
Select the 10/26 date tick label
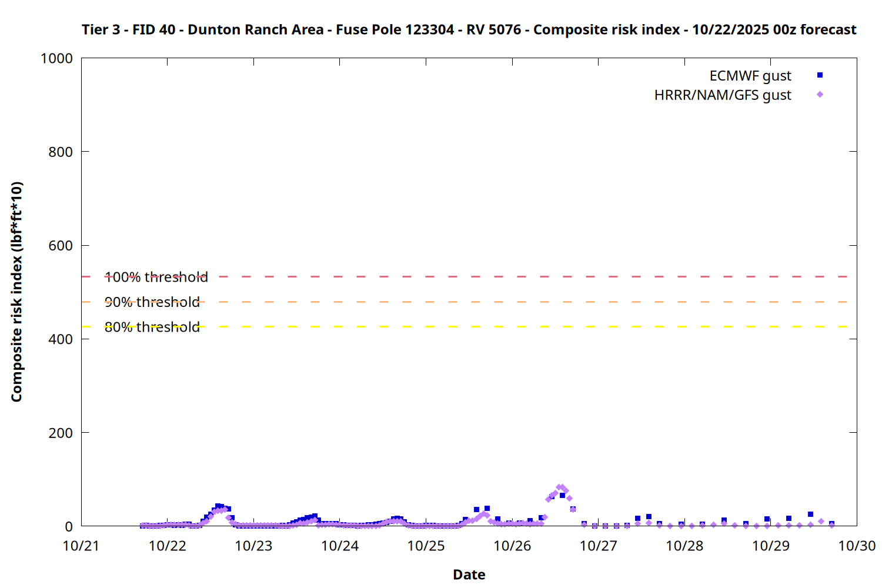tap(512, 546)
